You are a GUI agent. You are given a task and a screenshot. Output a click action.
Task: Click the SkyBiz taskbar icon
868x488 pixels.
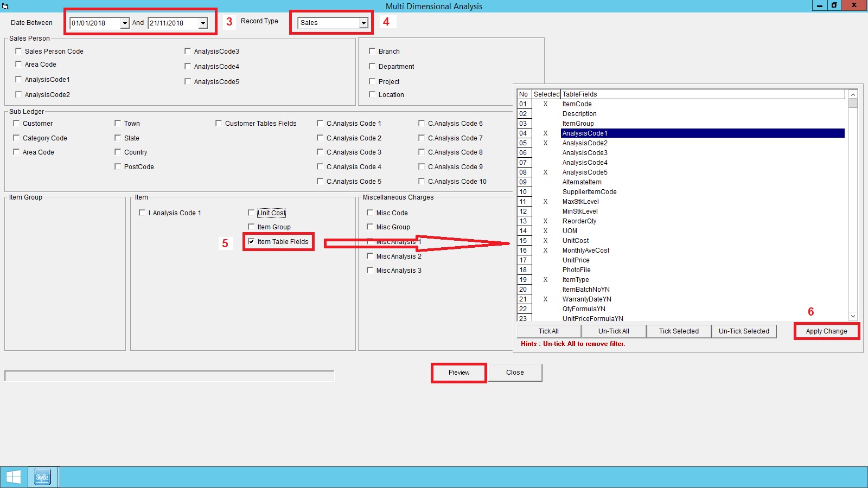[x=42, y=477]
